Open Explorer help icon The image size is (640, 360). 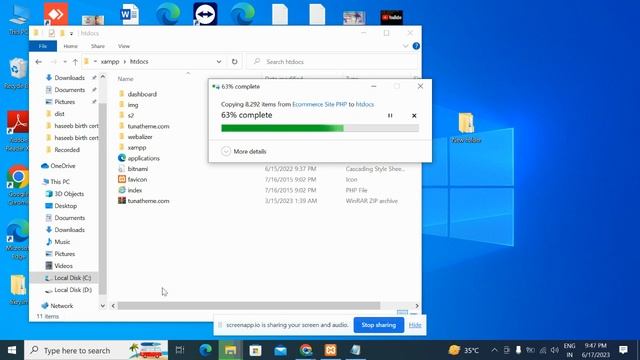coord(416,46)
